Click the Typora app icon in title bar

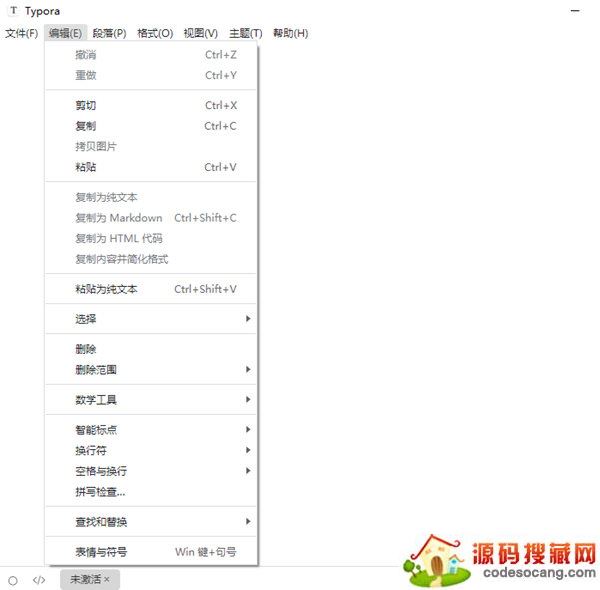point(14,11)
